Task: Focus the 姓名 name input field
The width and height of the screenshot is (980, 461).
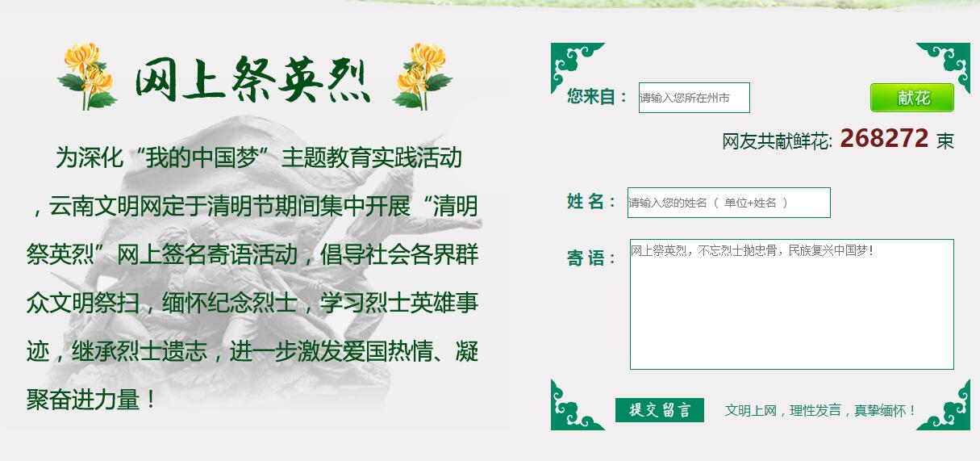Action: click(x=729, y=203)
